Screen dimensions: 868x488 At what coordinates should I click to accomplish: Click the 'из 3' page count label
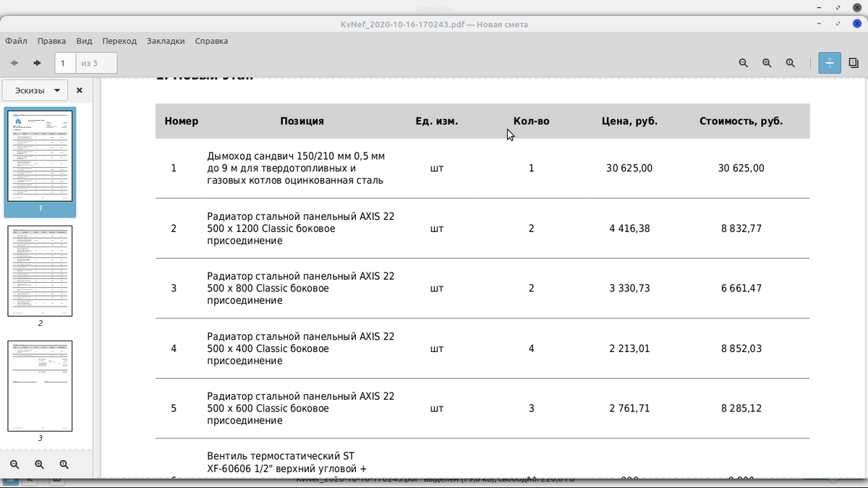coord(90,64)
